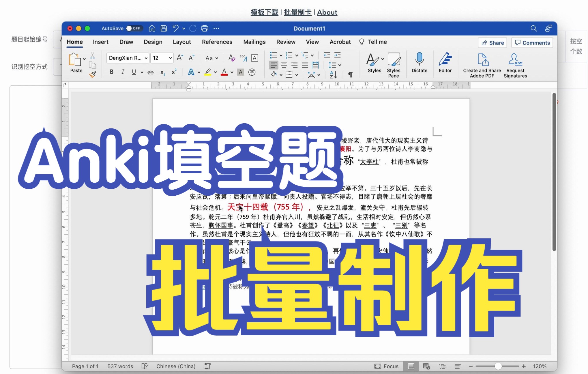Toggle Show paragraph marks pilcrow
The width and height of the screenshot is (588, 374).
click(x=350, y=75)
